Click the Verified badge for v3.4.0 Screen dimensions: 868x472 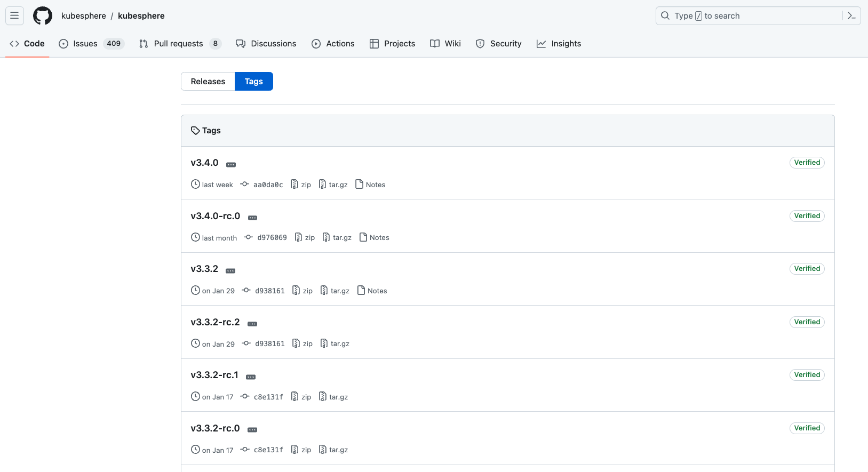pos(807,163)
